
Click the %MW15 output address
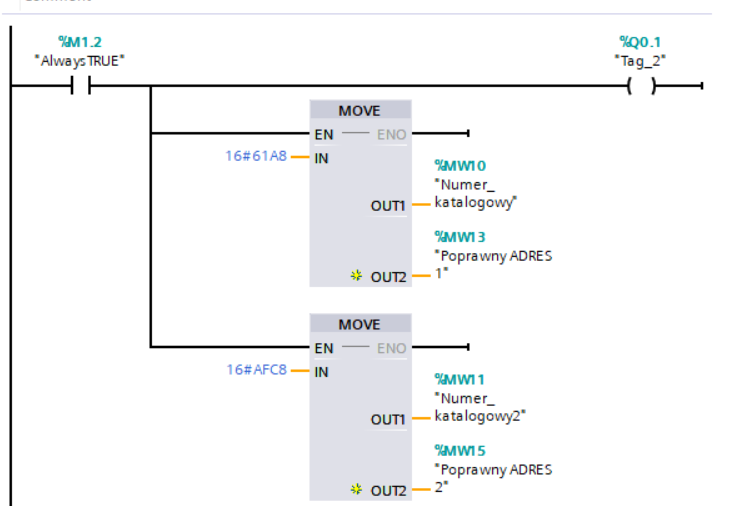coord(459,450)
